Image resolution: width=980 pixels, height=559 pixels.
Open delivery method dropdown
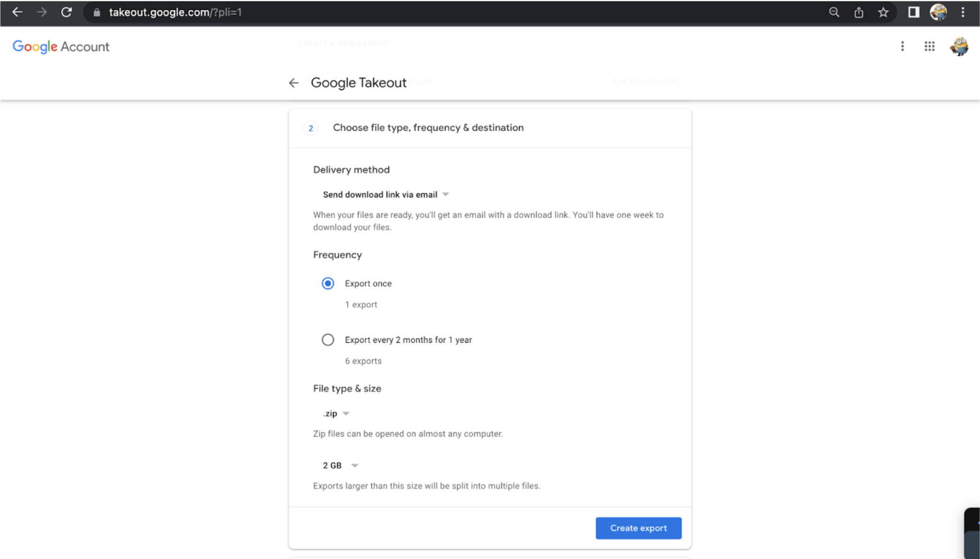(385, 194)
